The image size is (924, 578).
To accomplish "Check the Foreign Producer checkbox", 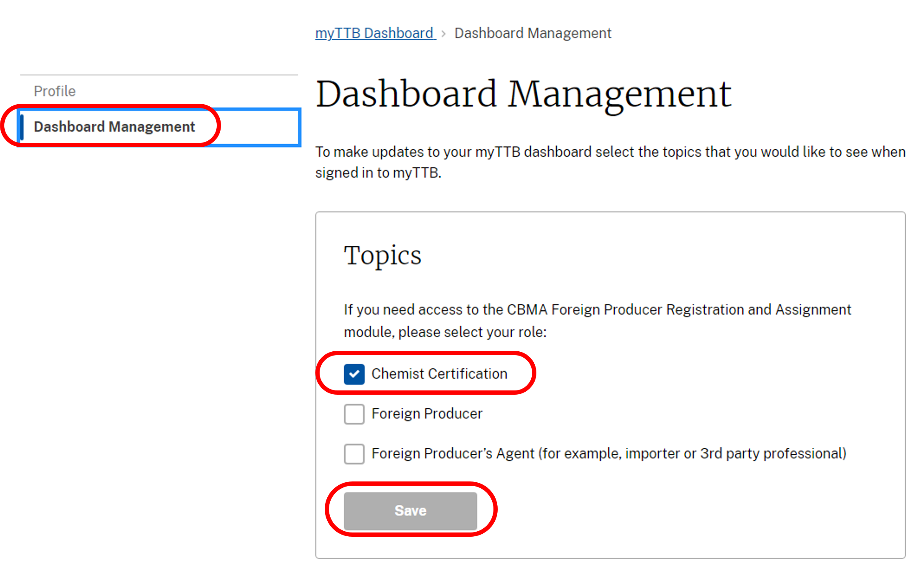I will [354, 414].
